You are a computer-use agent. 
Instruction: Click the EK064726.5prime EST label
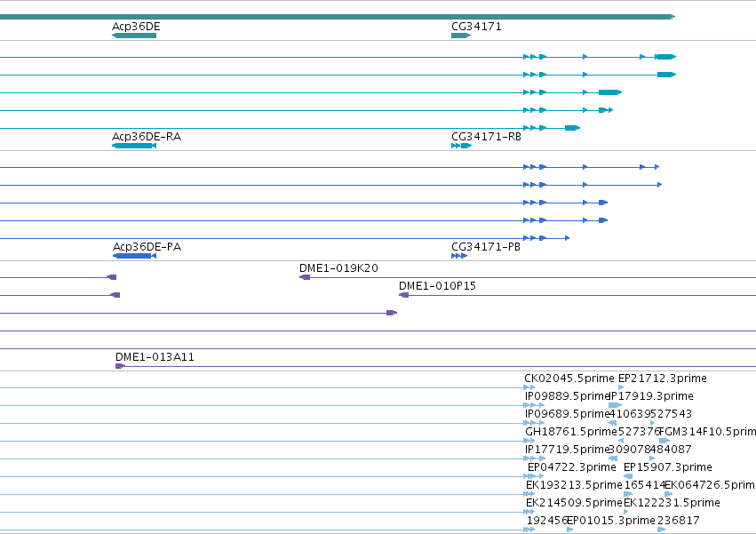coord(710,485)
